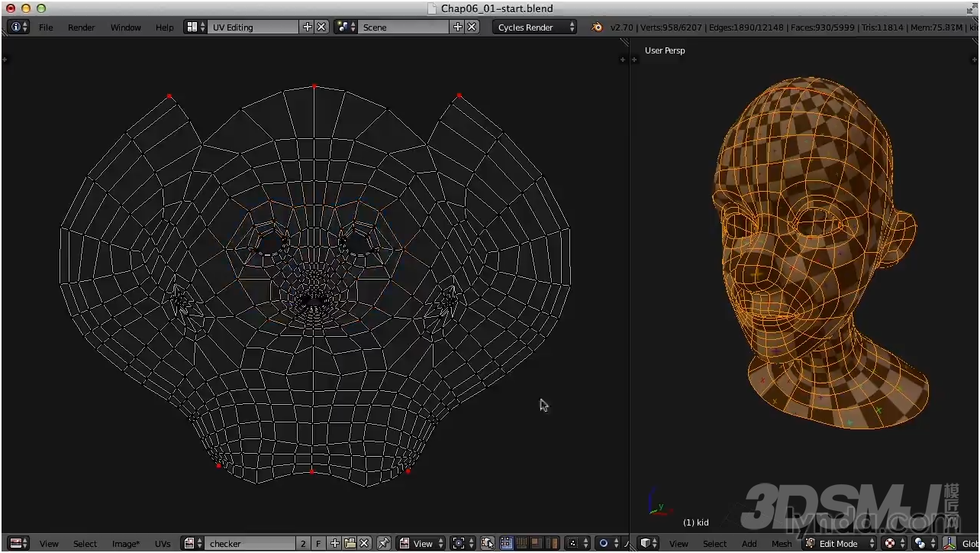
Task: Click the UV Editing layout name field
Action: pyautogui.click(x=253, y=27)
